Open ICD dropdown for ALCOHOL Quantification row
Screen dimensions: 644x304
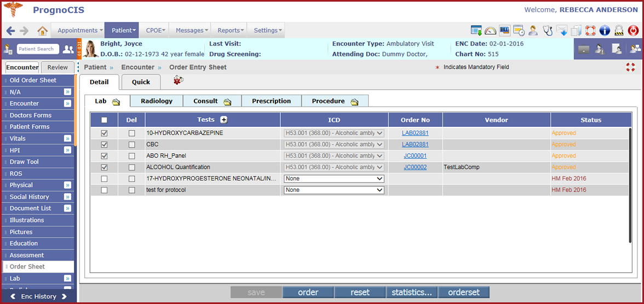click(334, 167)
